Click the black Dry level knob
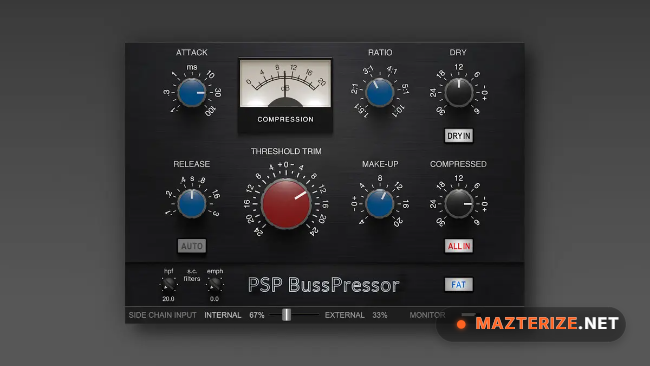The image size is (650, 366). (x=458, y=92)
